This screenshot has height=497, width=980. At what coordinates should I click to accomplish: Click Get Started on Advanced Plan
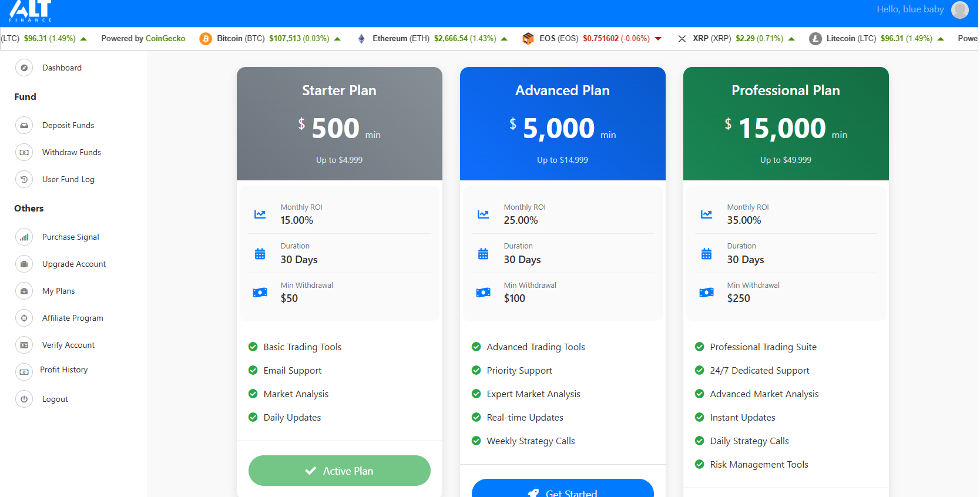(x=563, y=488)
